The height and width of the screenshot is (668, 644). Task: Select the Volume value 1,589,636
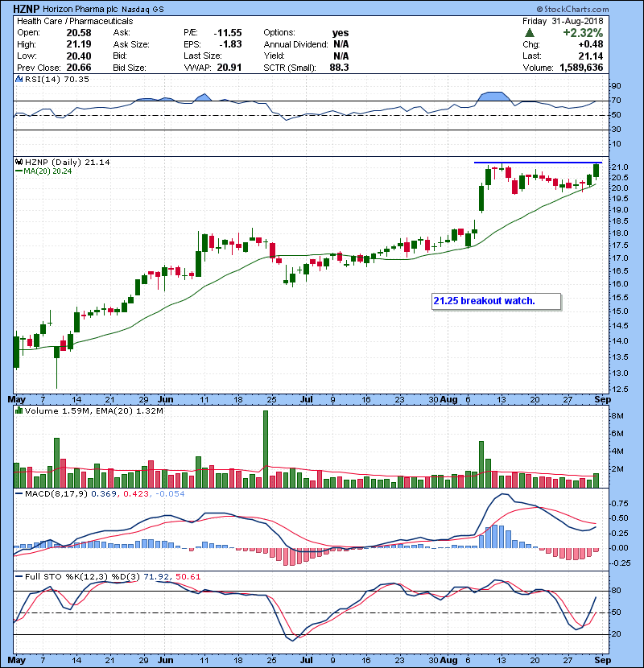point(581,68)
